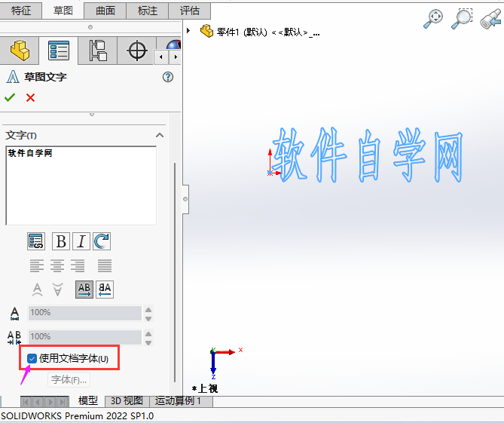
Task: Show more manager tabs with right arrow
Action: click(x=176, y=57)
